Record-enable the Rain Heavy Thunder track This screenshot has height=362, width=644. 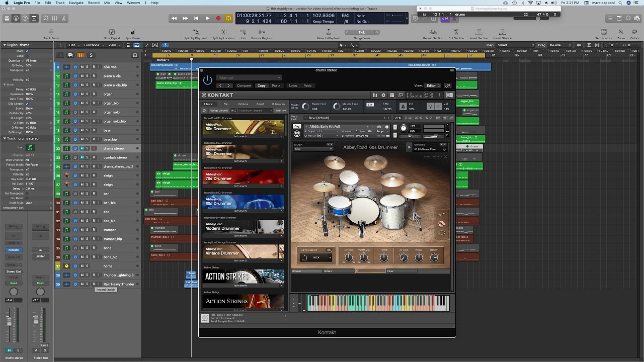click(x=94, y=284)
